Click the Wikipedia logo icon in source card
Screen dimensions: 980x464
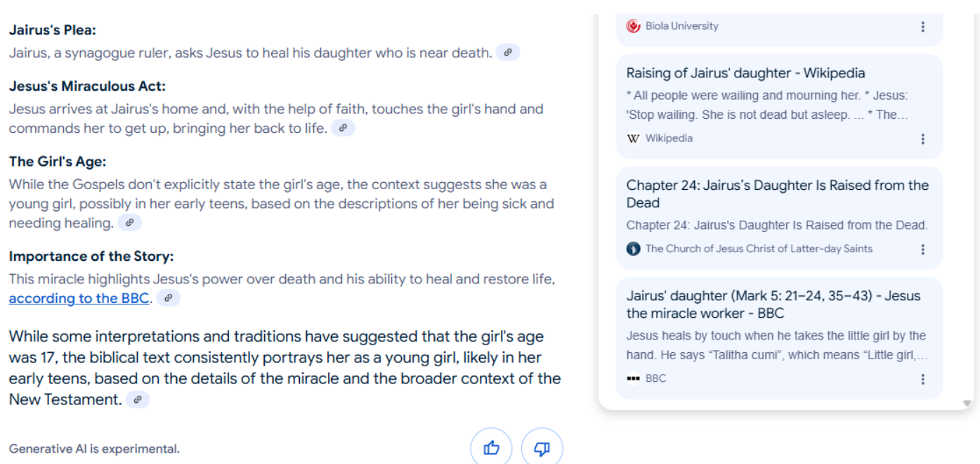[x=633, y=138]
